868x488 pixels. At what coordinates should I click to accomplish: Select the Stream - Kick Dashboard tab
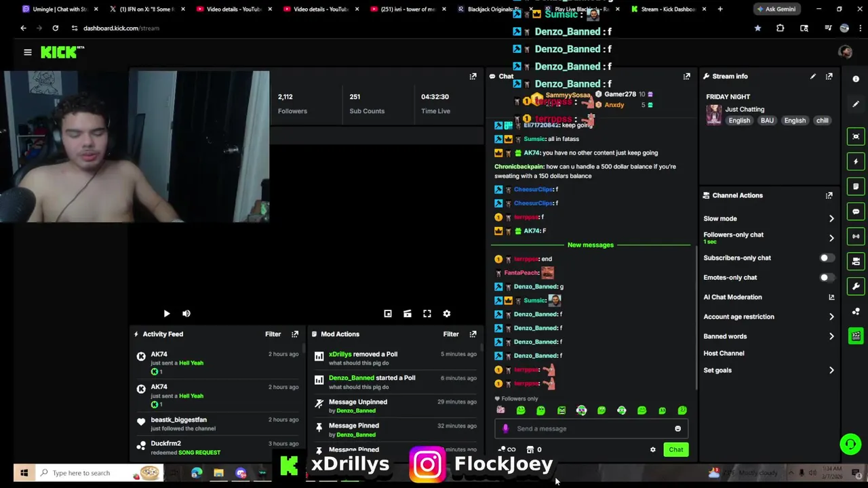[x=668, y=9]
